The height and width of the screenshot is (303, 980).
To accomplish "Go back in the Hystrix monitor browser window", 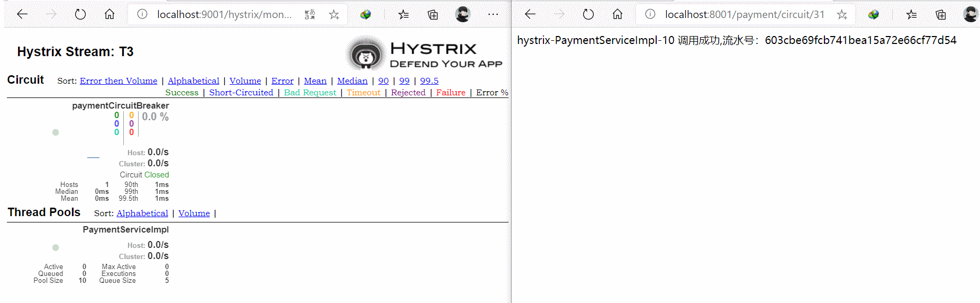I will tap(22, 14).
